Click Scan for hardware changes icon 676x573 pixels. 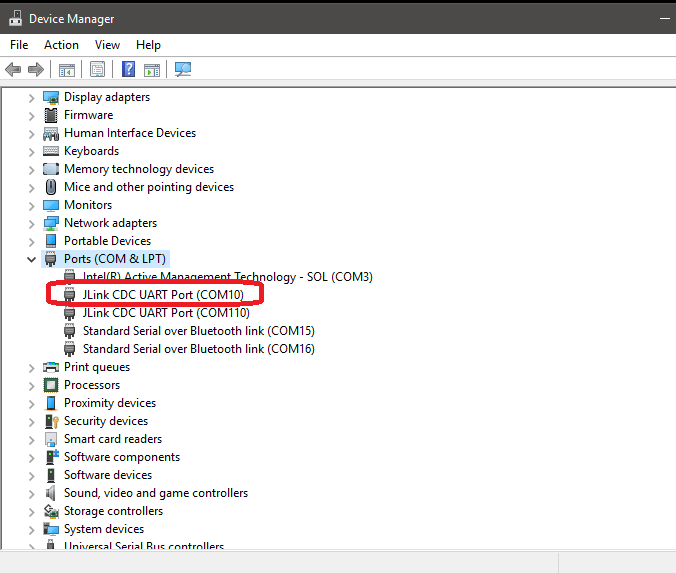183,69
